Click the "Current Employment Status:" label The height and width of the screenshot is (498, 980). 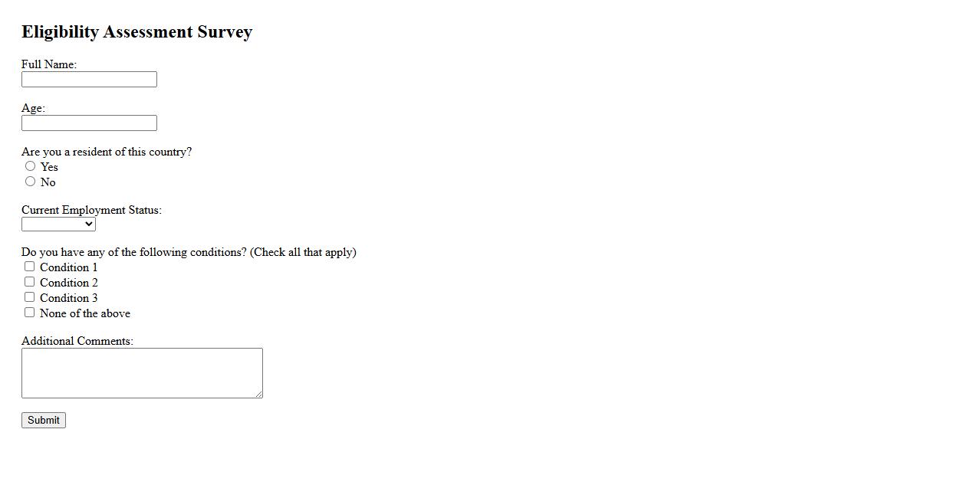point(91,211)
